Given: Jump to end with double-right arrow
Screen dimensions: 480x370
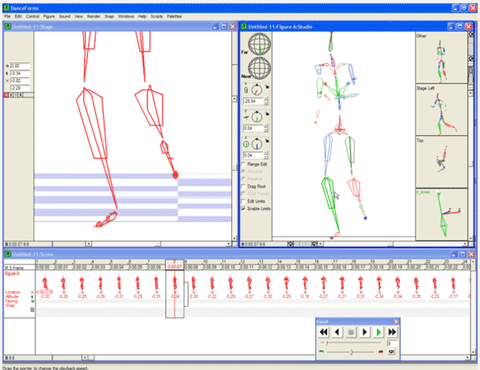Looking at the screenshot, I should tap(392, 332).
